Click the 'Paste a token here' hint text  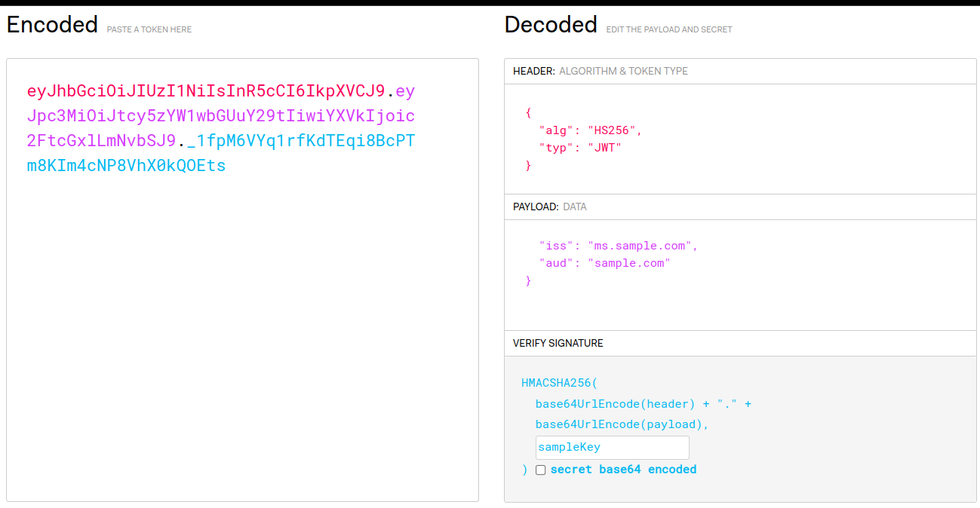tap(149, 29)
